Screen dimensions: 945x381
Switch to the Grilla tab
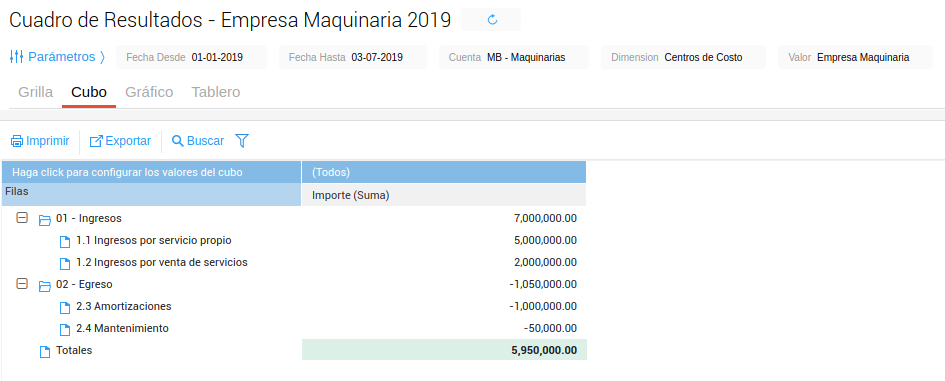pos(36,92)
